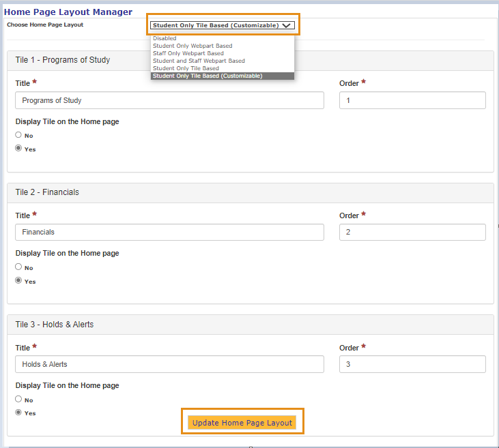Select No for Programs of Study display
The image size is (499, 448).
(x=18, y=135)
